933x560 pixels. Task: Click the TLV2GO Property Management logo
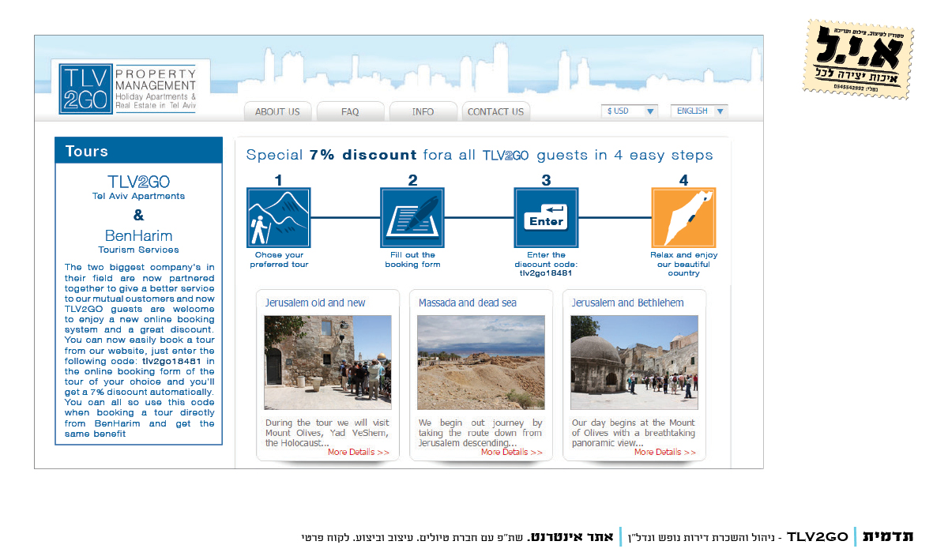[130, 88]
